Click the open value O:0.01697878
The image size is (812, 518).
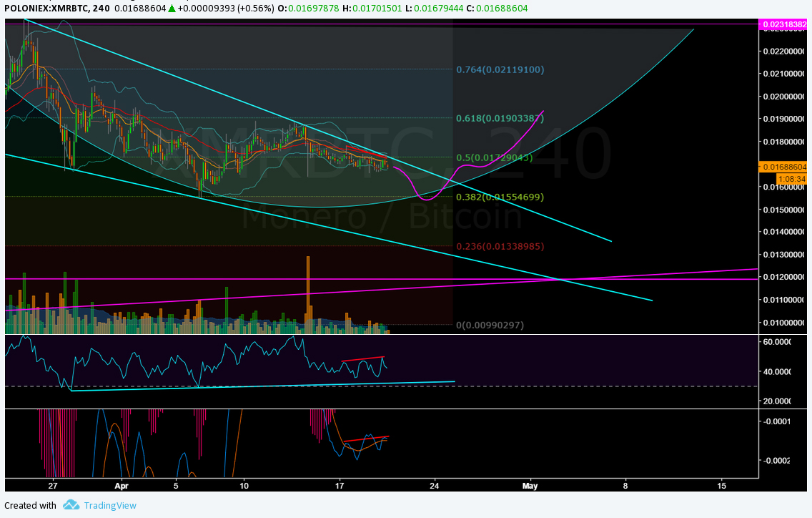(308, 9)
